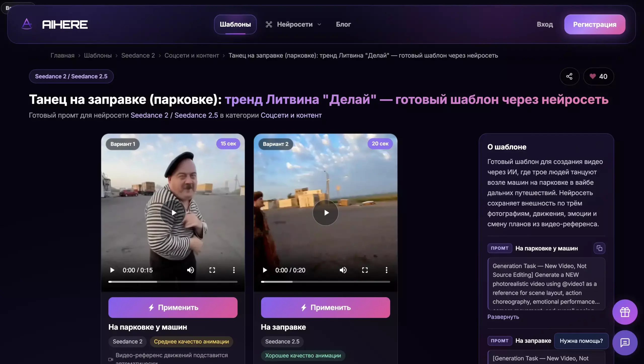Image resolution: width=644 pixels, height=364 pixels.
Task: Go to Главная breadcrumb
Action: (x=62, y=55)
